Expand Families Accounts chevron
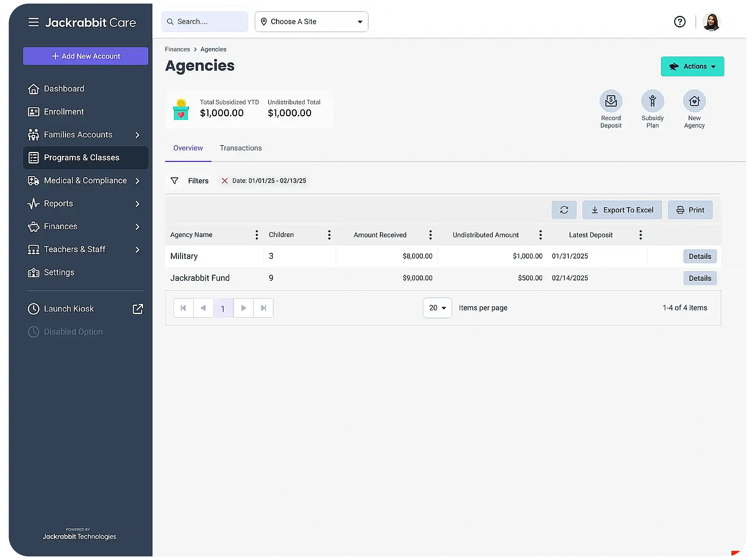This screenshot has width=755, height=560. tap(137, 135)
